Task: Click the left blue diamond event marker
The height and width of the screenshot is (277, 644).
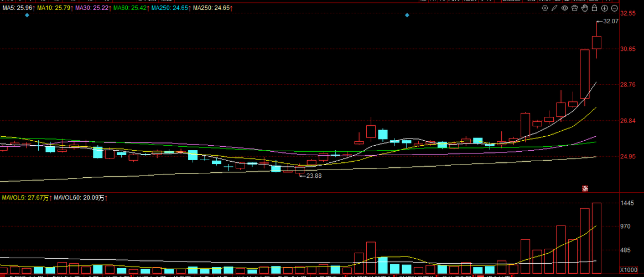Action: click(x=27, y=15)
